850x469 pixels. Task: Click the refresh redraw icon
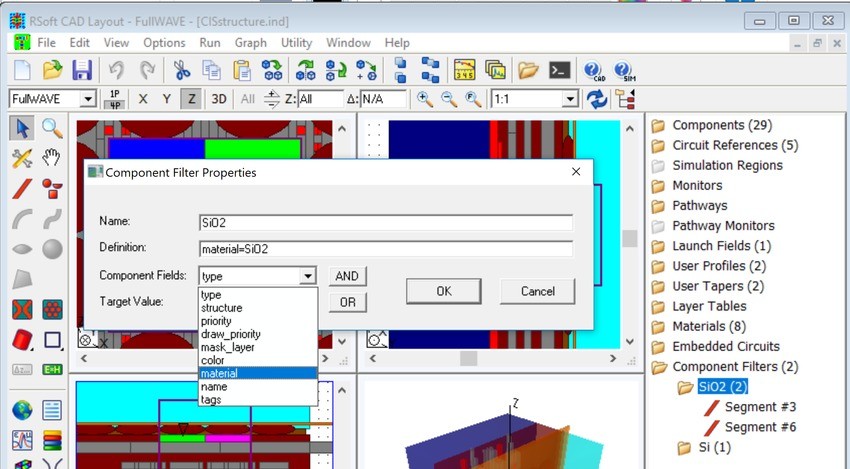[597, 99]
